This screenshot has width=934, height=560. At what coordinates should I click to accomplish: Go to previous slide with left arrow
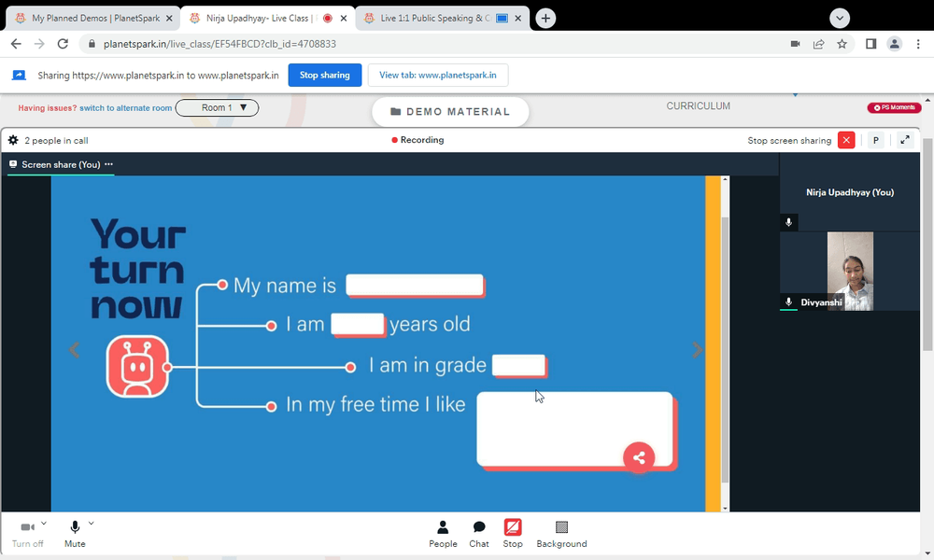point(75,350)
